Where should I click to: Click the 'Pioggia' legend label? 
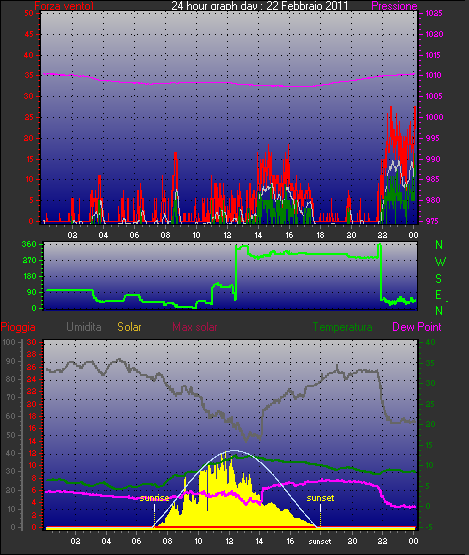(x=18, y=327)
